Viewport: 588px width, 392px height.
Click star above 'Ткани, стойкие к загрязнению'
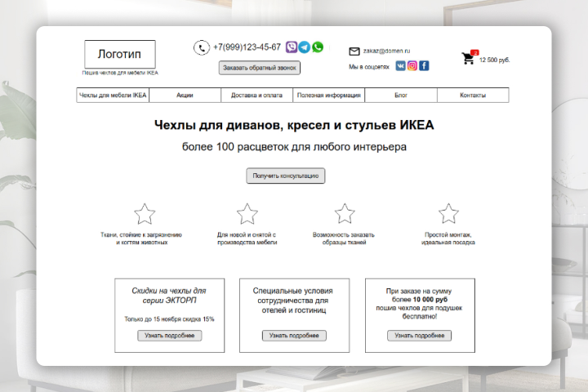(x=145, y=214)
